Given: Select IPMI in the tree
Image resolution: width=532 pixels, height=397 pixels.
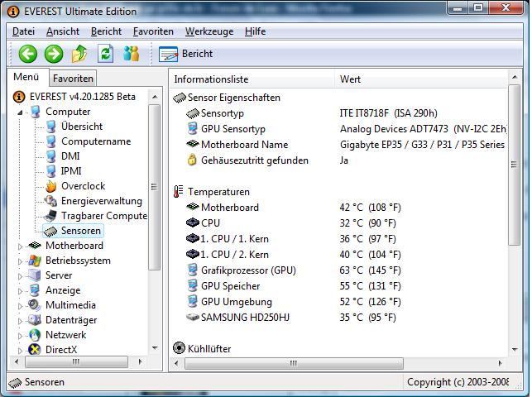Looking at the screenshot, I should [71, 171].
